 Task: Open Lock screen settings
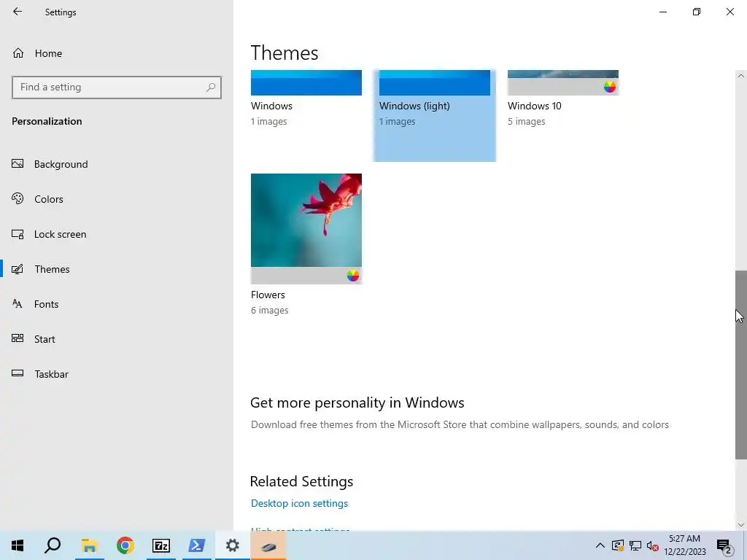pyautogui.click(x=117, y=234)
